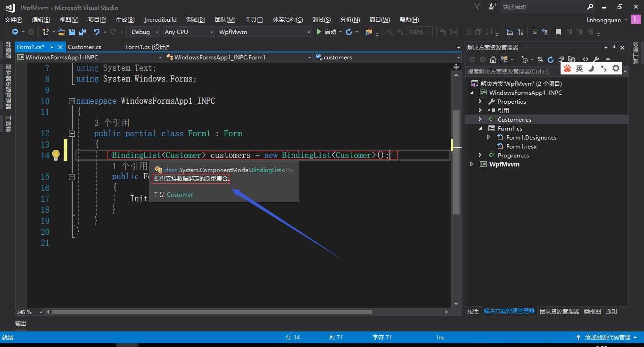
Task: Switch to the 团队资源管理器 tab
Action: 559,311
